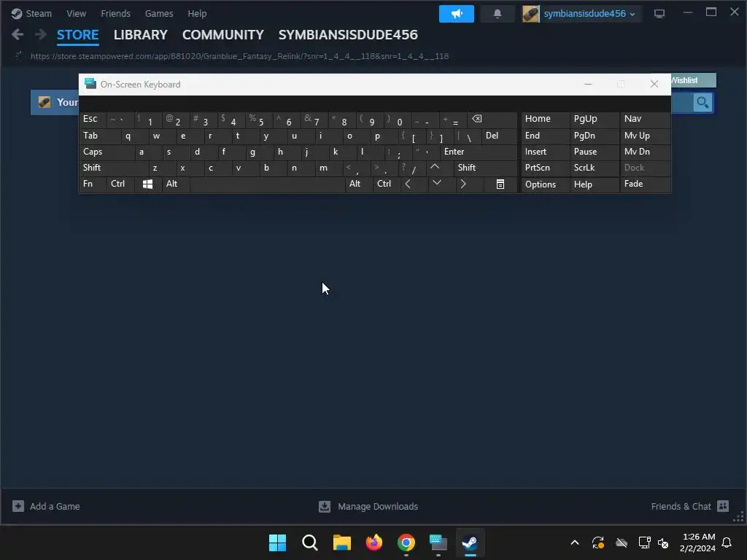Toggle the left Alt key

tap(176, 184)
